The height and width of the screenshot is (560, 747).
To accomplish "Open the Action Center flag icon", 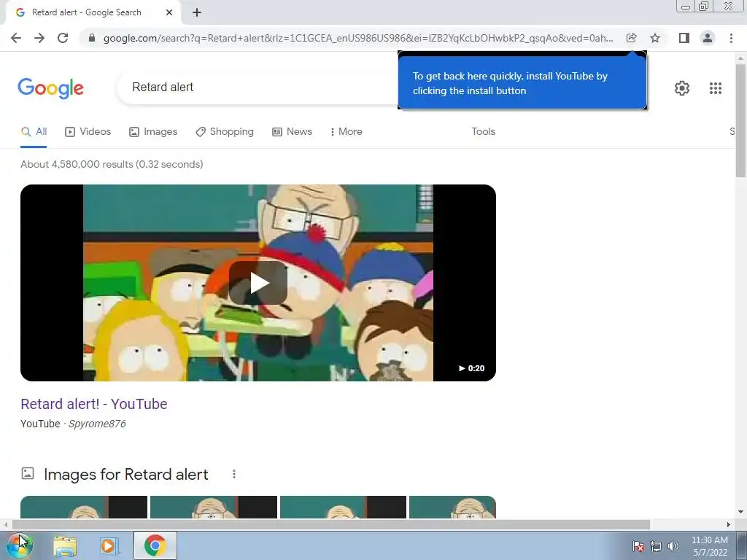I will pyautogui.click(x=638, y=546).
